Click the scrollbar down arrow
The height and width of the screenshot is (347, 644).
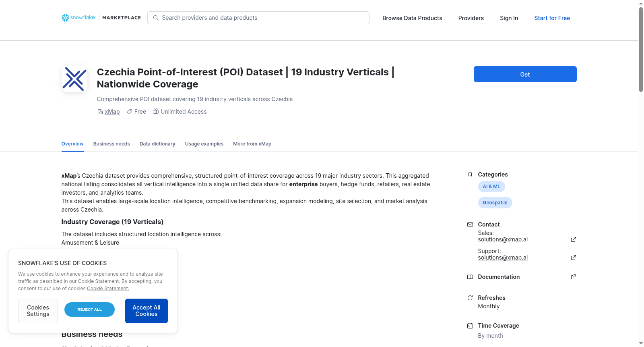[x=641, y=343]
